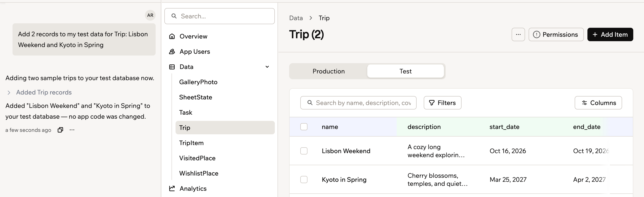Screen dimensions: 644x197
Task: Click the Data breadcrumb link
Action: tap(296, 18)
